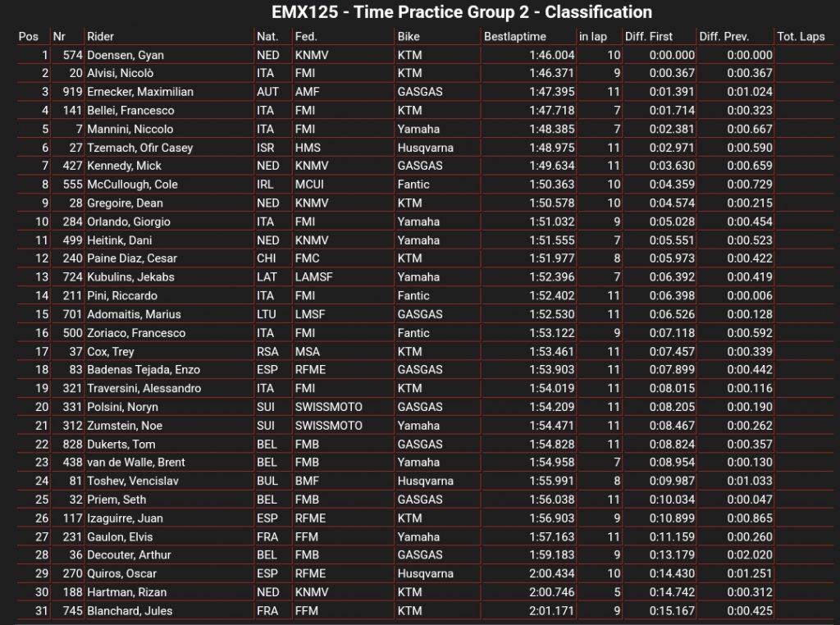The image size is (840, 625).
Task: Click the Pos column header
Action: click(x=28, y=37)
